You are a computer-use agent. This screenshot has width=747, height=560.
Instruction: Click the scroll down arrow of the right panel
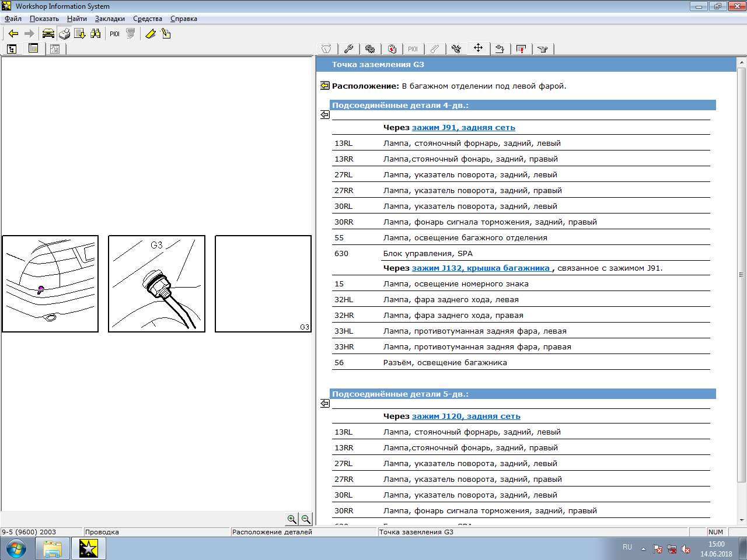click(x=742, y=520)
